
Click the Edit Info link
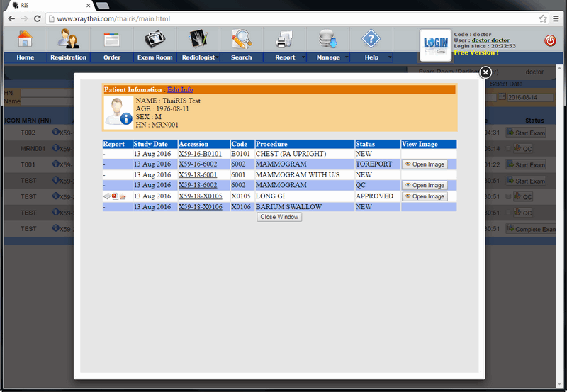coord(180,90)
